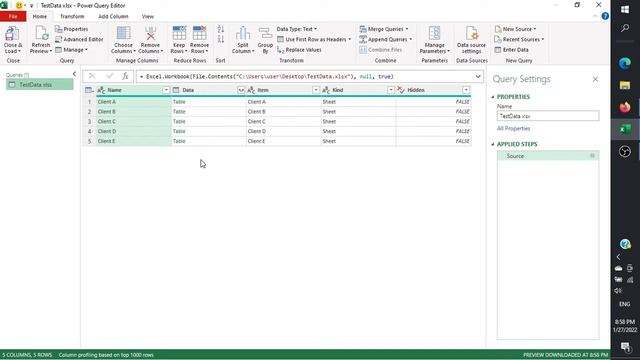Switch to the View tab
Screen dimensions: 640x360
coord(148,16)
